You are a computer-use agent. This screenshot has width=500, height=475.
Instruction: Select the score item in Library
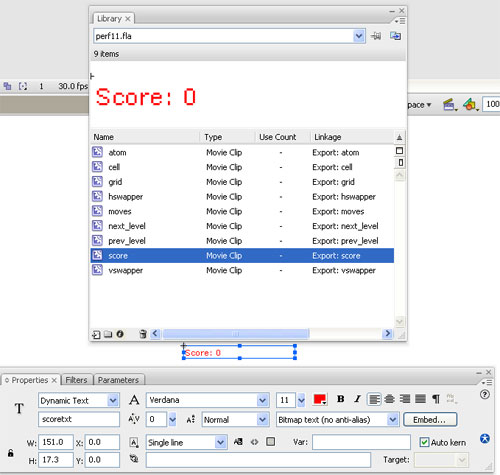[242, 256]
